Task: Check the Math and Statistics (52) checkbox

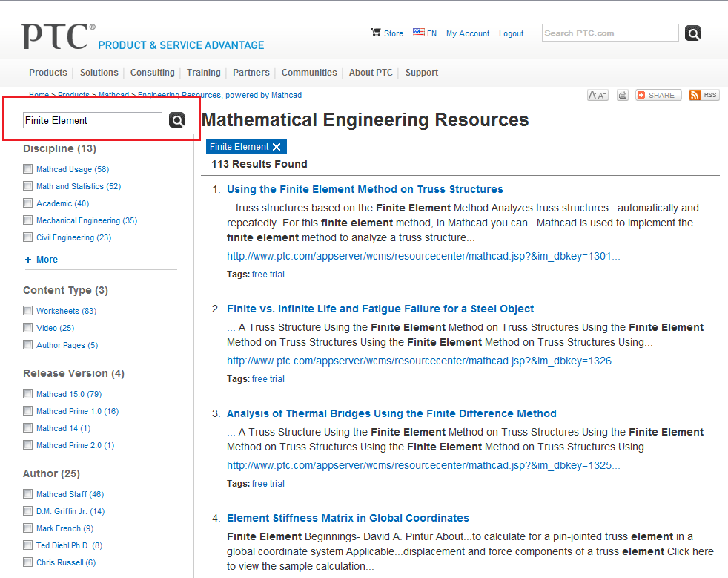Action: click(28, 185)
